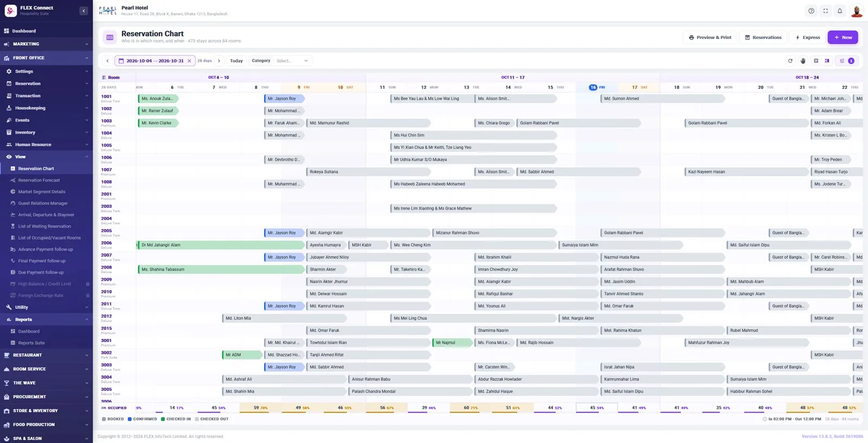The image size is (868, 443).
Task: Open Reports Suite menu item
Action: pyautogui.click(x=46, y=343)
